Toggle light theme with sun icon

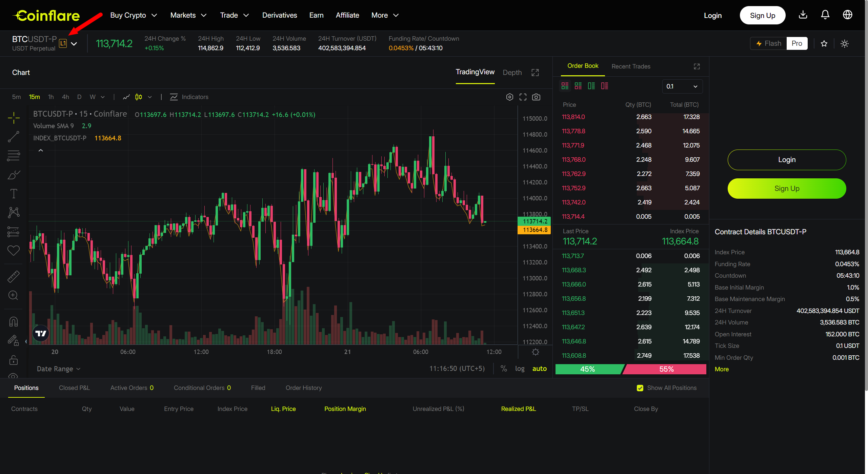[844, 43]
